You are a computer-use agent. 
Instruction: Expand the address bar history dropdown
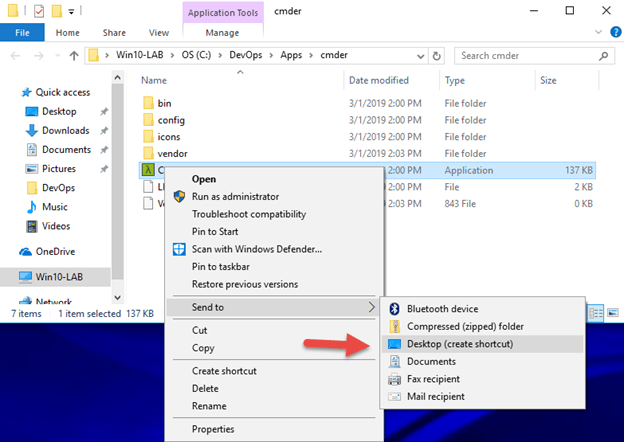pos(420,56)
